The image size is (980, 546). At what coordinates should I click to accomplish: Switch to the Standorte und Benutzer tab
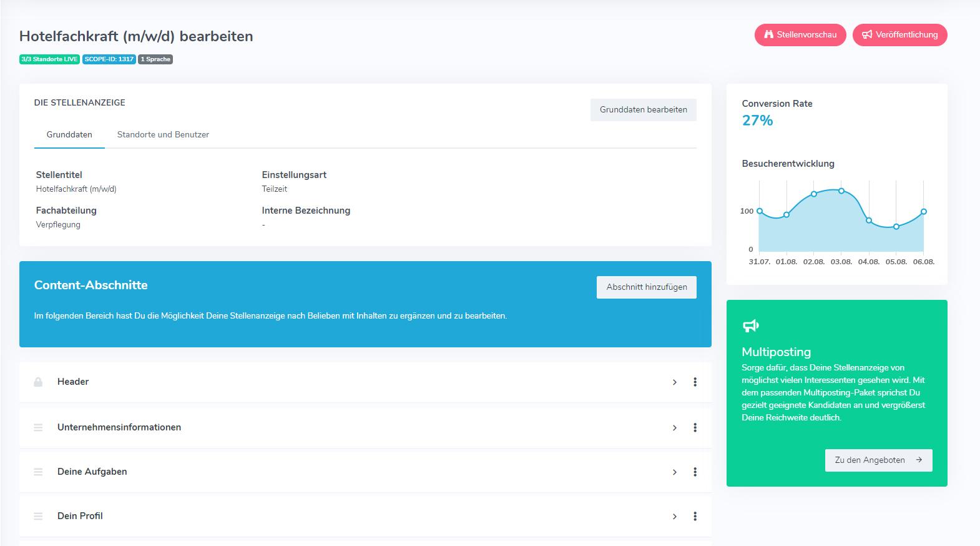(163, 134)
